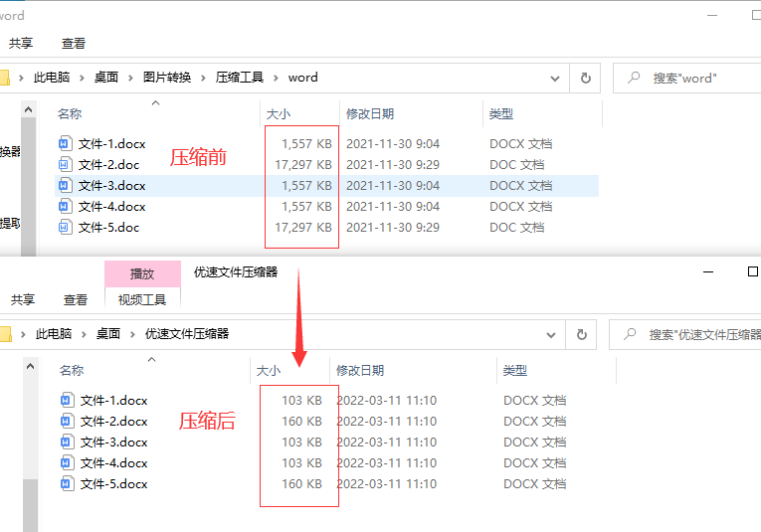
Task: Click scroll-up arrow in 优速文件压缩器 sidebar
Action: point(30,366)
